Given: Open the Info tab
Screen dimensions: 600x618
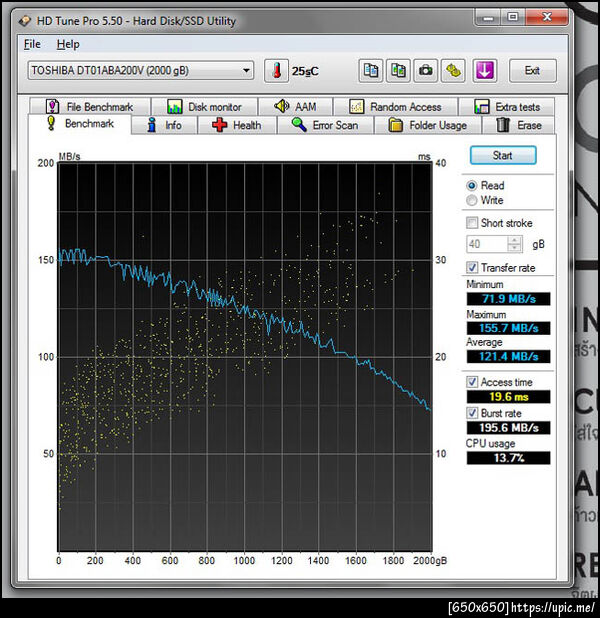Looking at the screenshot, I should pos(164,125).
